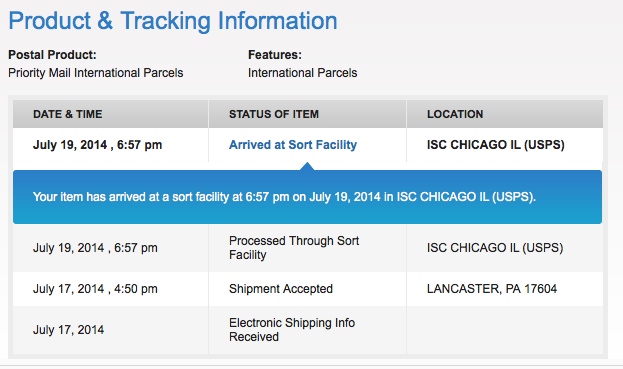Select second-row ISC CHICAGO IL (USPS) location
This screenshot has width=623, height=369.
[495, 248]
